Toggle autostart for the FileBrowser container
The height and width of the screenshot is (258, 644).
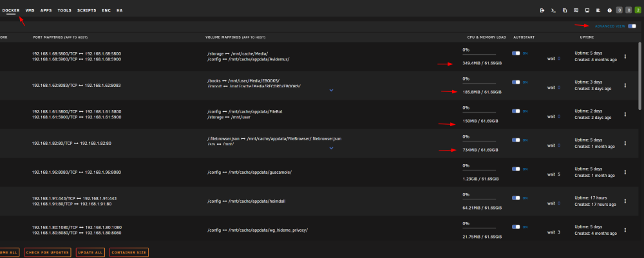pos(516,140)
